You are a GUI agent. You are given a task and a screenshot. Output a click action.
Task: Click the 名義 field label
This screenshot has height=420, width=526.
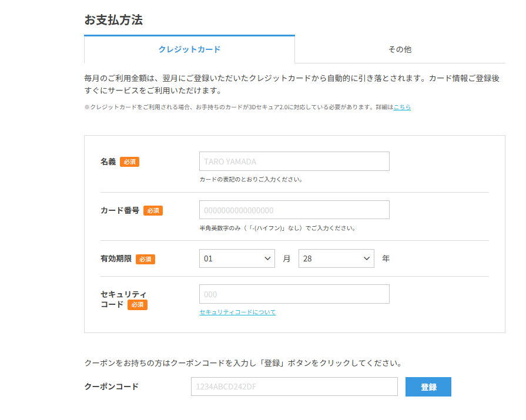pos(108,162)
